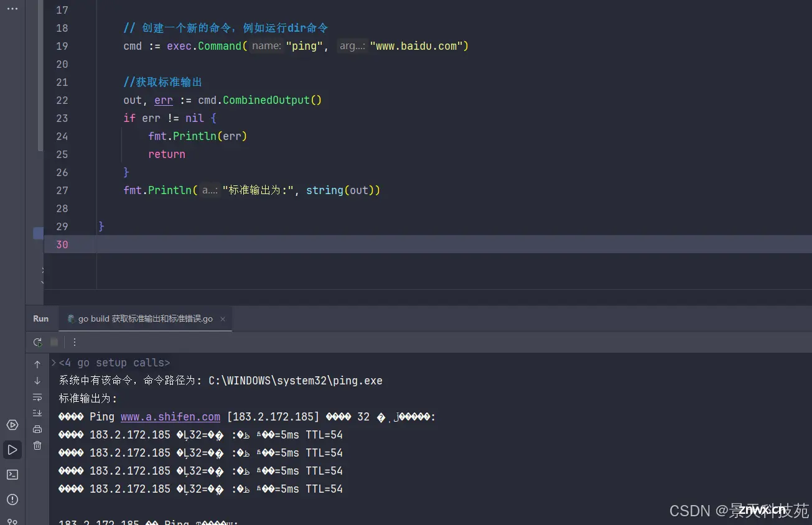Jump down the stack trace with down arrow
Image resolution: width=812 pixels, height=525 pixels.
(37, 381)
